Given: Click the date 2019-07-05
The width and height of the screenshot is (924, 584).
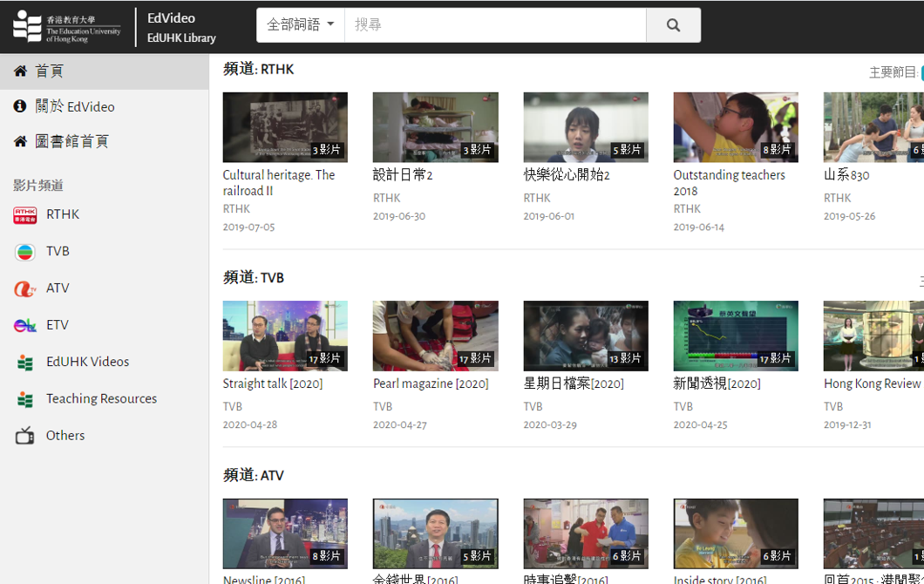Looking at the screenshot, I should [248, 227].
